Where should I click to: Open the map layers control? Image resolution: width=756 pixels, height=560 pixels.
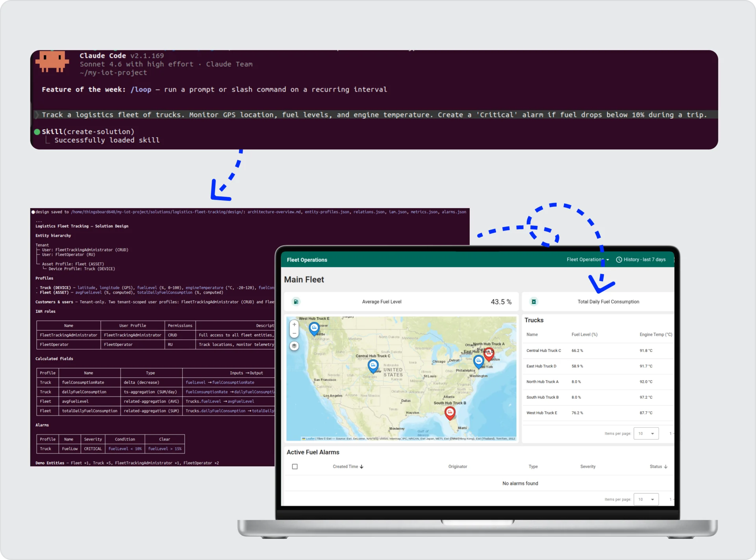(x=294, y=346)
